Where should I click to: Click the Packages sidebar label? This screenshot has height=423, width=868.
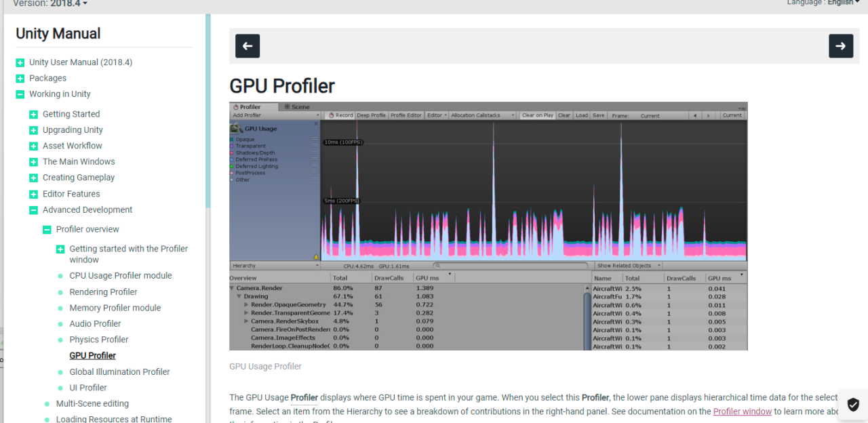click(47, 79)
